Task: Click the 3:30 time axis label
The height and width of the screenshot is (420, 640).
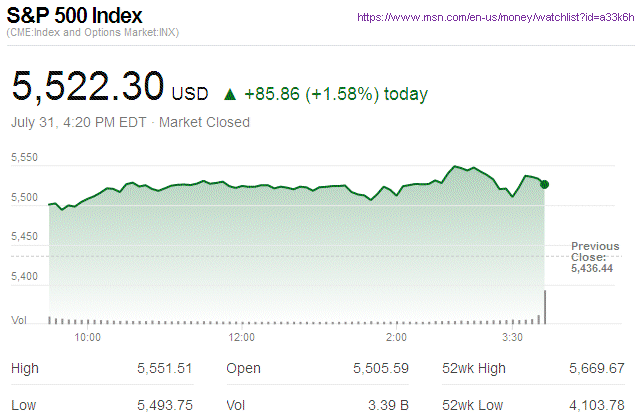Action: pos(512,338)
